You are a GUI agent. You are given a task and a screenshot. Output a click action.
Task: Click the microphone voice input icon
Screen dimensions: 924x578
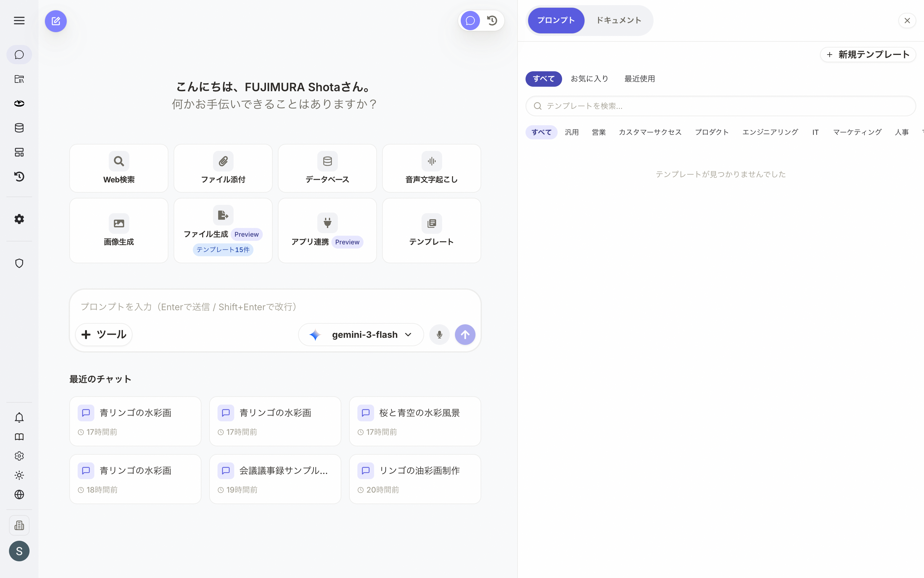click(x=440, y=335)
